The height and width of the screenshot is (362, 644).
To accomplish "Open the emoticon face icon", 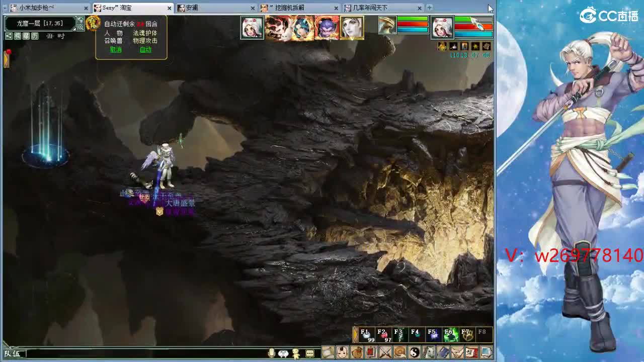I will point(283,353).
